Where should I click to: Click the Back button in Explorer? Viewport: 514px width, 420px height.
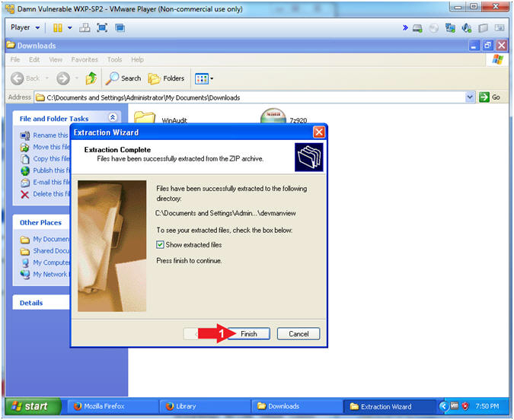click(25, 78)
